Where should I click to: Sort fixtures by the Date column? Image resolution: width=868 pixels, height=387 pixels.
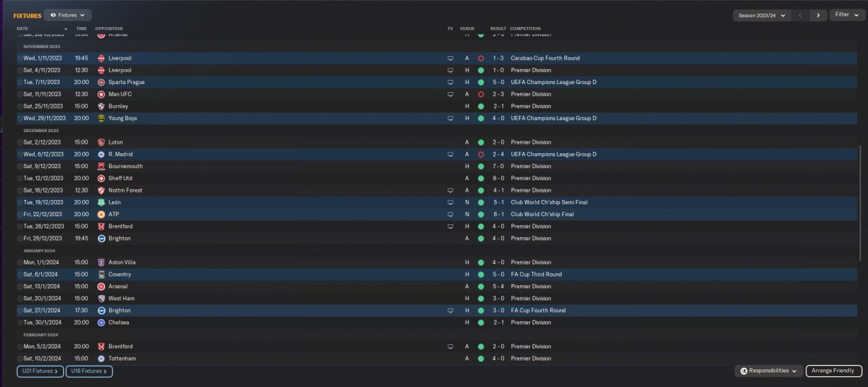point(22,28)
